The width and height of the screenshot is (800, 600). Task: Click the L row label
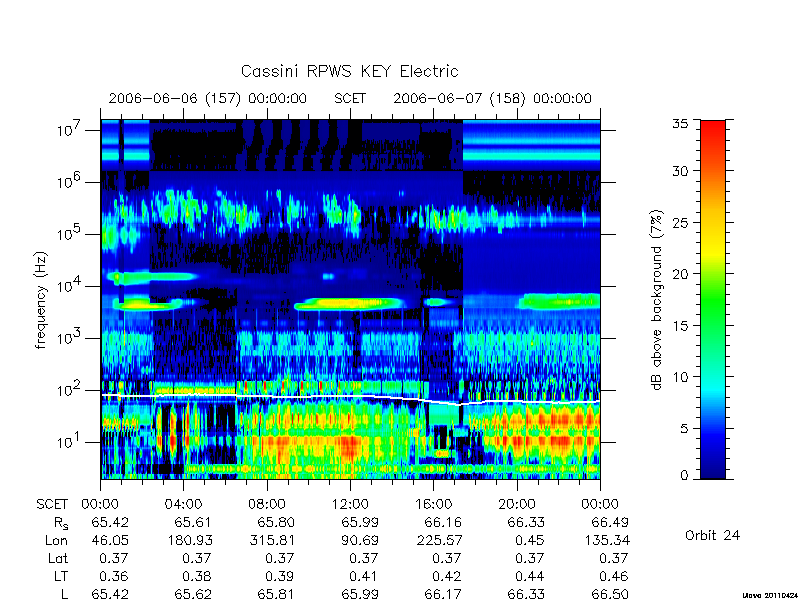pyautogui.click(x=64, y=594)
